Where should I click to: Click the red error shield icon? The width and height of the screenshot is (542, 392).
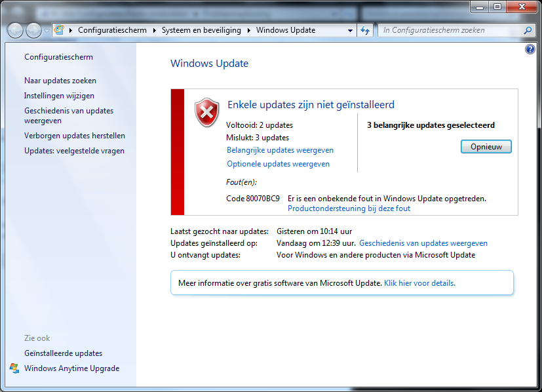(x=206, y=112)
